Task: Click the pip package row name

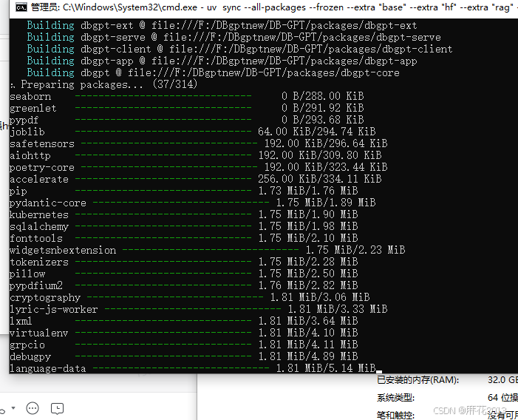Action: coord(18,192)
